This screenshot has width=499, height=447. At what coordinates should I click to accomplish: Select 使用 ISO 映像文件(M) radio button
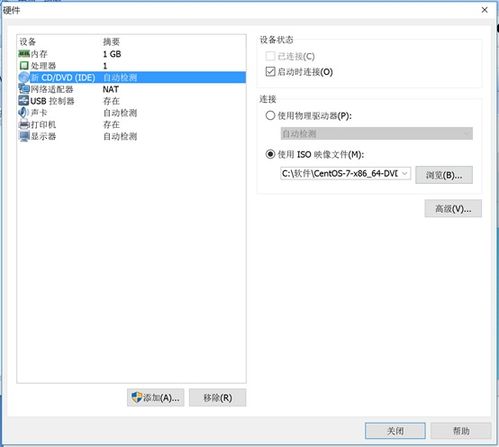(270, 154)
